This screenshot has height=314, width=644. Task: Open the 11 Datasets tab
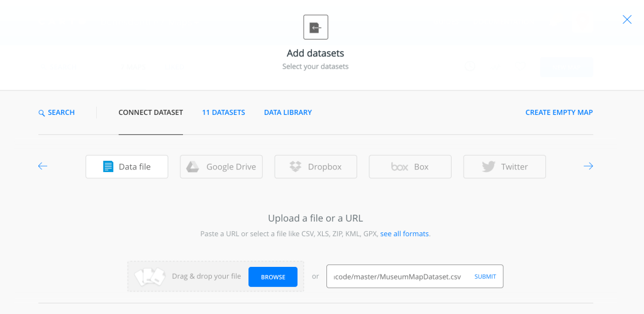pyautogui.click(x=223, y=112)
